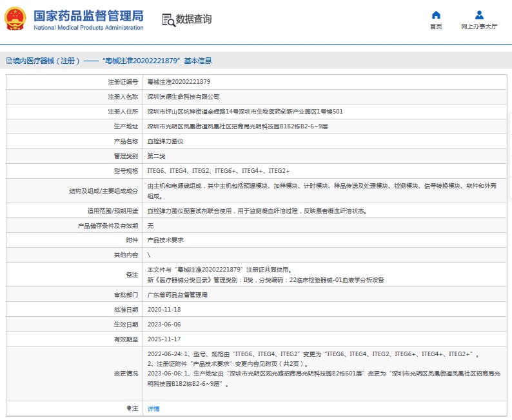Click document icon beside 境内医疗器械 heading
Image resolution: width=512 pixels, height=420 pixels.
click(9, 61)
